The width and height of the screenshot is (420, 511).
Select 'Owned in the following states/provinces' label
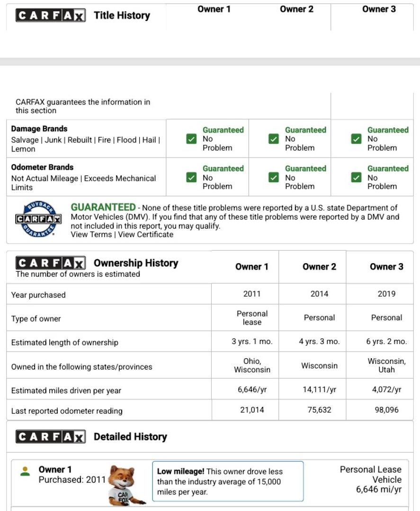coord(81,367)
